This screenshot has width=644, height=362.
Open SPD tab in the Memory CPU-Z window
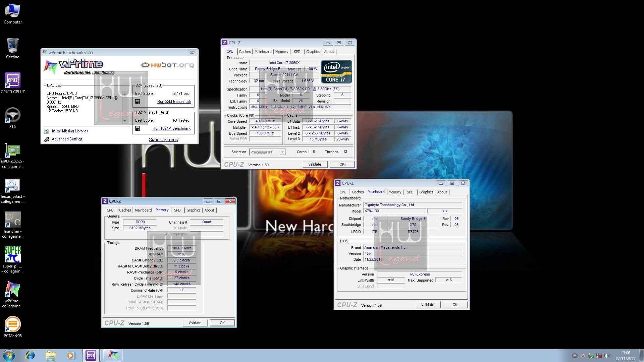point(177,210)
